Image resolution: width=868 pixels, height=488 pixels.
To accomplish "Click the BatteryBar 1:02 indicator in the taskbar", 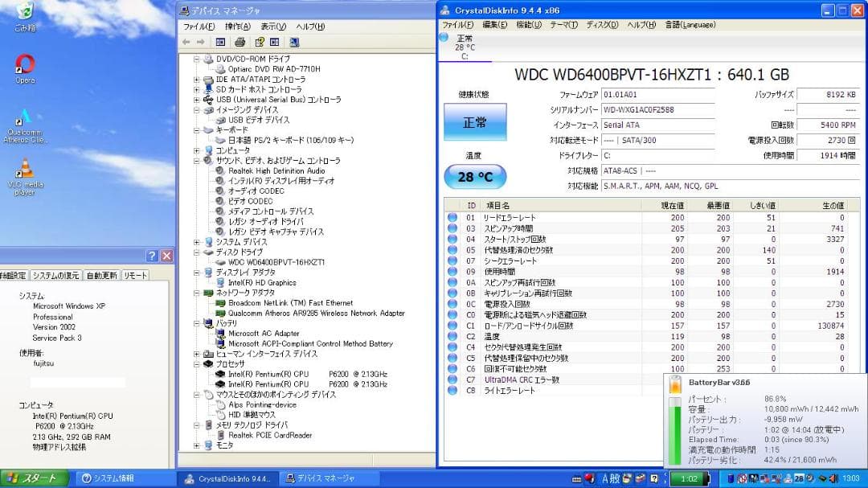I will click(690, 478).
